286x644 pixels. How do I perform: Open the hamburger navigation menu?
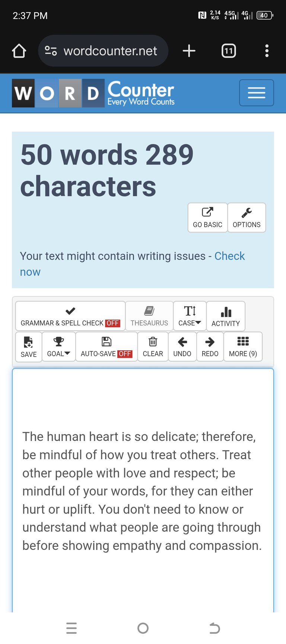[257, 93]
